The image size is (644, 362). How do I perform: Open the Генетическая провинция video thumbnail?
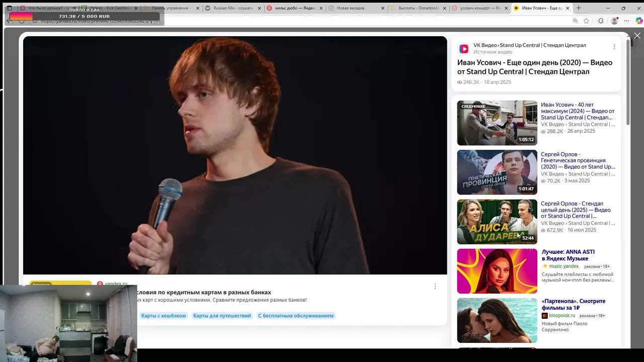497,172
